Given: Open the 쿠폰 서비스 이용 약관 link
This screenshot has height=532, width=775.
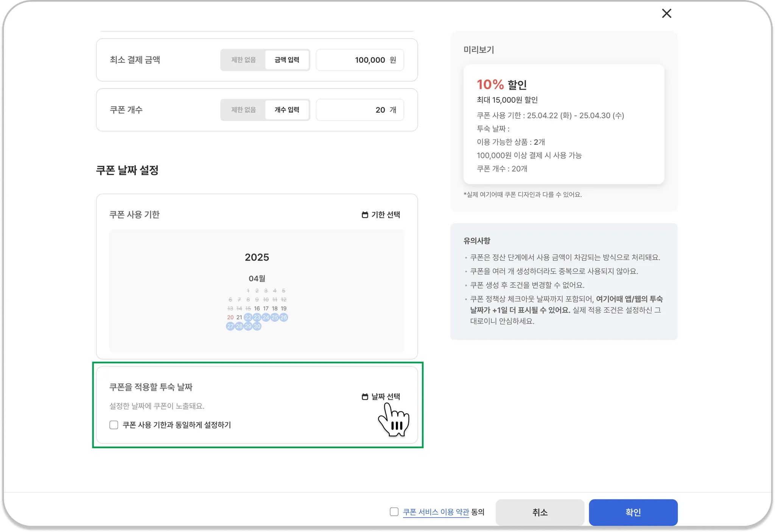Looking at the screenshot, I should [x=436, y=512].
